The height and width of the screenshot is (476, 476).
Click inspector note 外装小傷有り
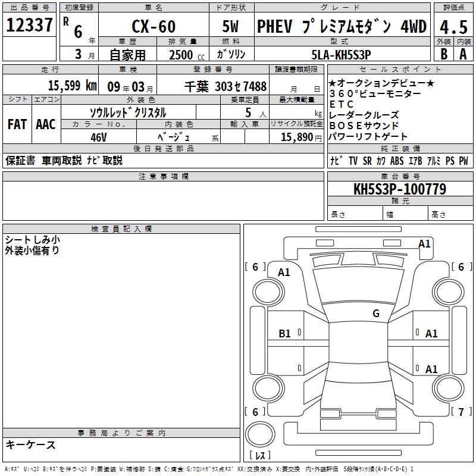coord(32,250)
